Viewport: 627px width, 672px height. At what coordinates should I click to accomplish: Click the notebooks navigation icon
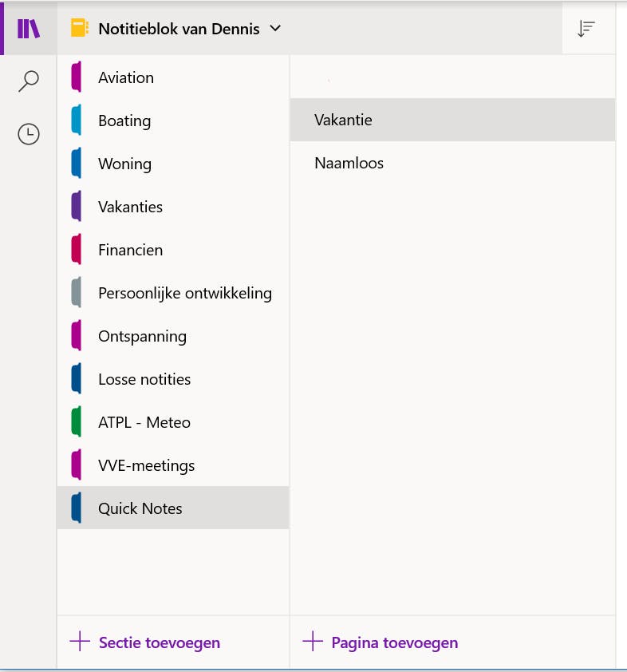(29, 29)
